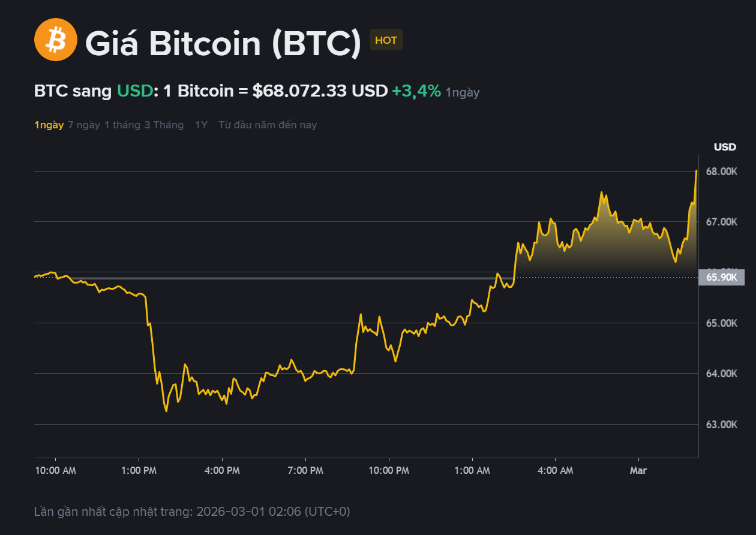Click the 4:00 AM time axis label
Viewport: 756px width, 535px height.
554,471
